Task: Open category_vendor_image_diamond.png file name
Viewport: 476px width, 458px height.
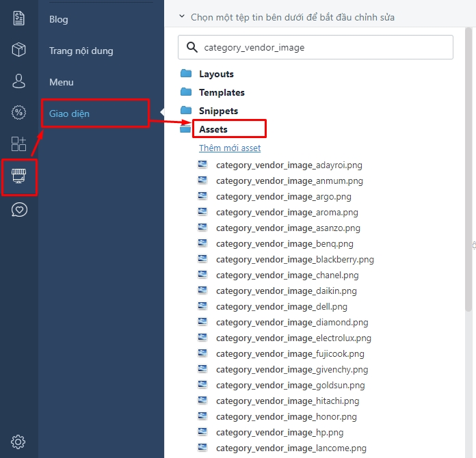Action: pos(292,323)
